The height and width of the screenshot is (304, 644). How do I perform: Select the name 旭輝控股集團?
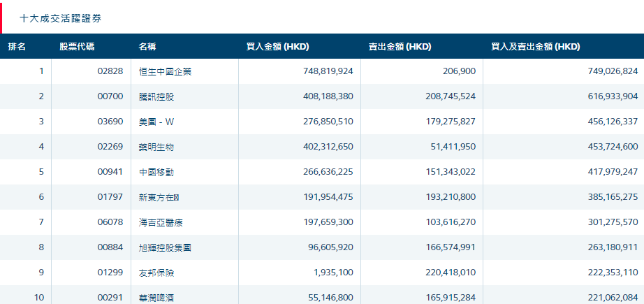tap(166, 247)
